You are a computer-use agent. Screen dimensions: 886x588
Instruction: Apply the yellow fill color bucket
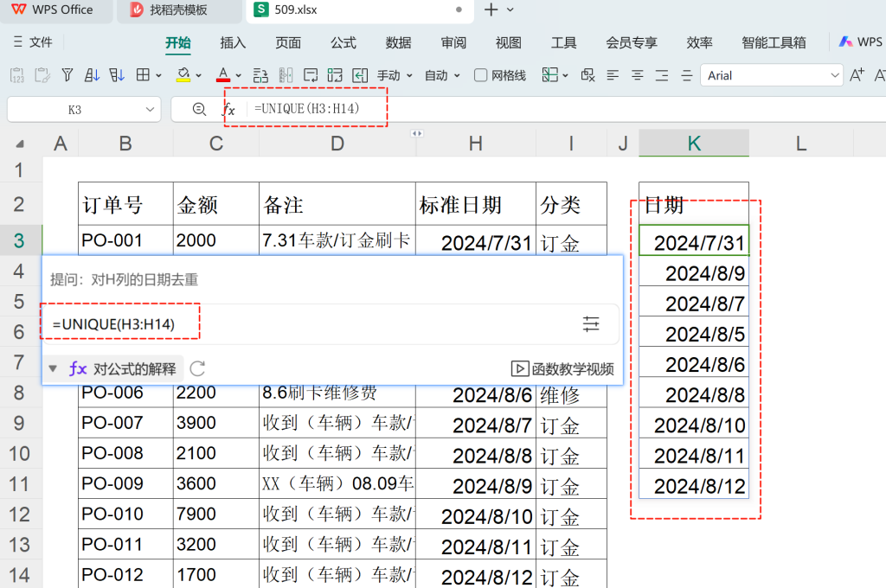[183, 75]
